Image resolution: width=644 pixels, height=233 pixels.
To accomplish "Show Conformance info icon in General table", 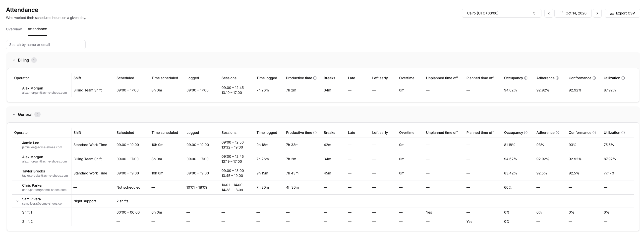I will 594,133.
